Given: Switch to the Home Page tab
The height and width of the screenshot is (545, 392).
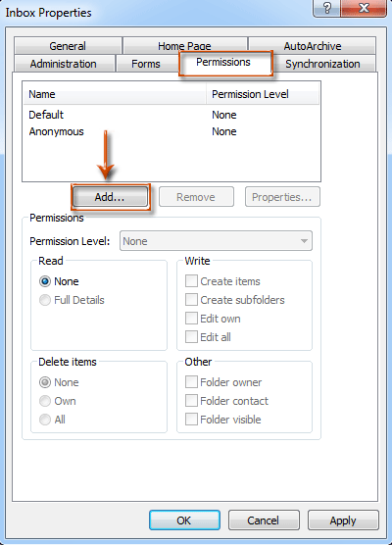Looking at the screenshot, I should click(184, 46).
